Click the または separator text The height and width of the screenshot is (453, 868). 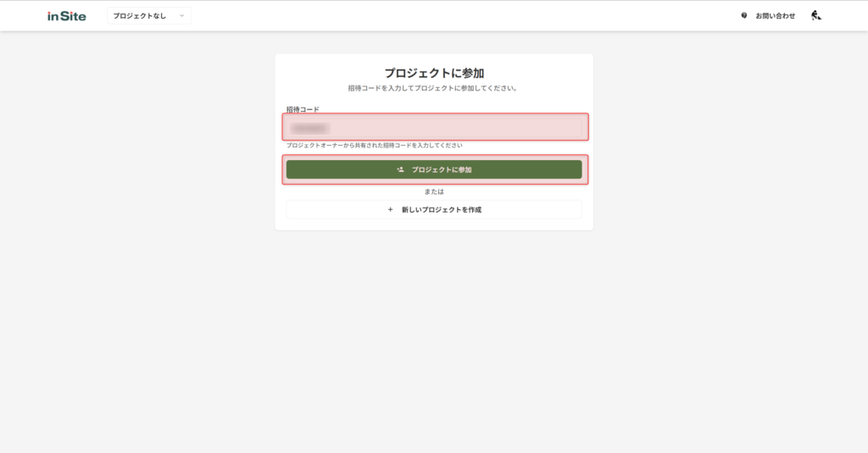point(434,192)
